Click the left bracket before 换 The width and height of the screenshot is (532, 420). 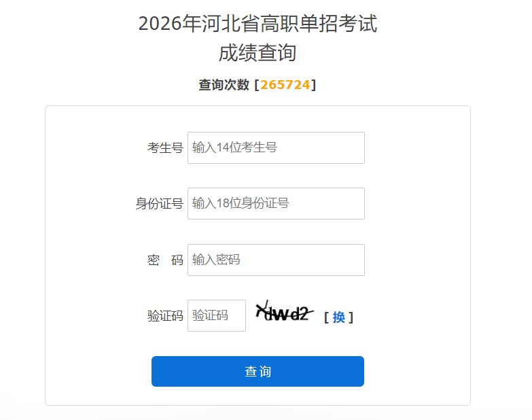327,317
